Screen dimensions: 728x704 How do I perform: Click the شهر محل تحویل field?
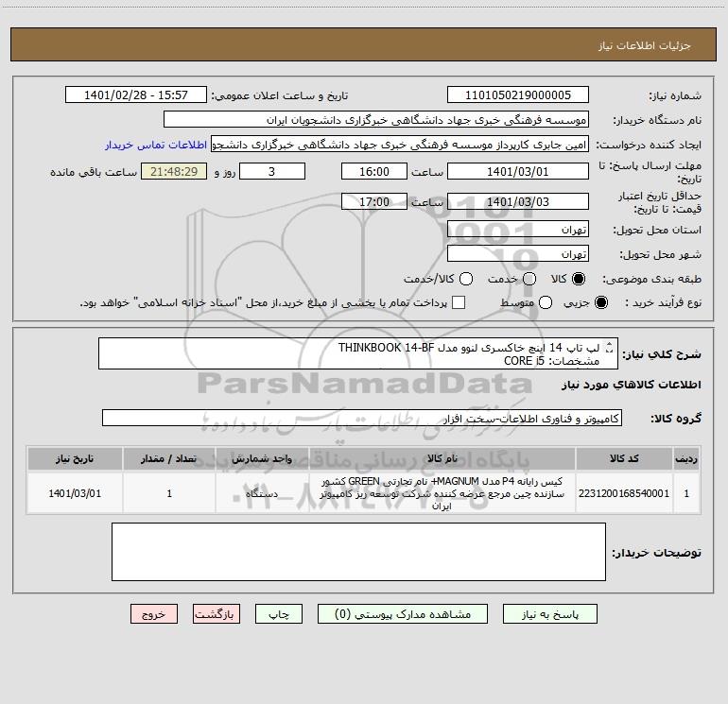click(518, 254)
